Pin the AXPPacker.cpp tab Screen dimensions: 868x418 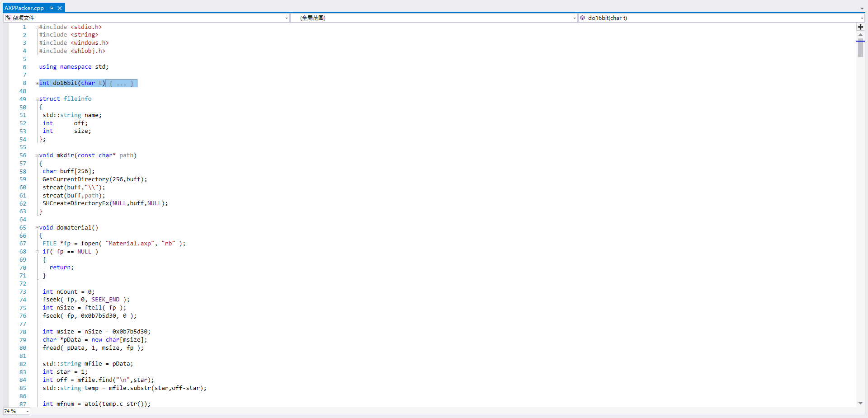click(x=52, y=8)
